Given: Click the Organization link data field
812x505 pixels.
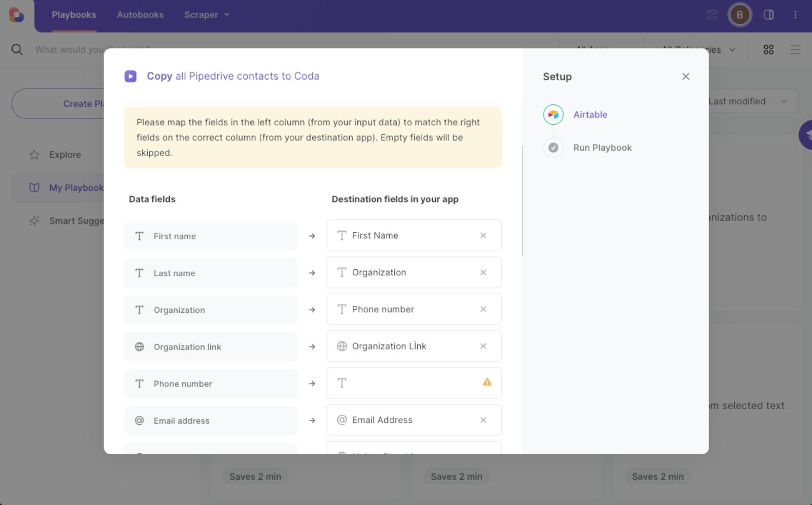Looking at the screenshot, I should 211,347.
